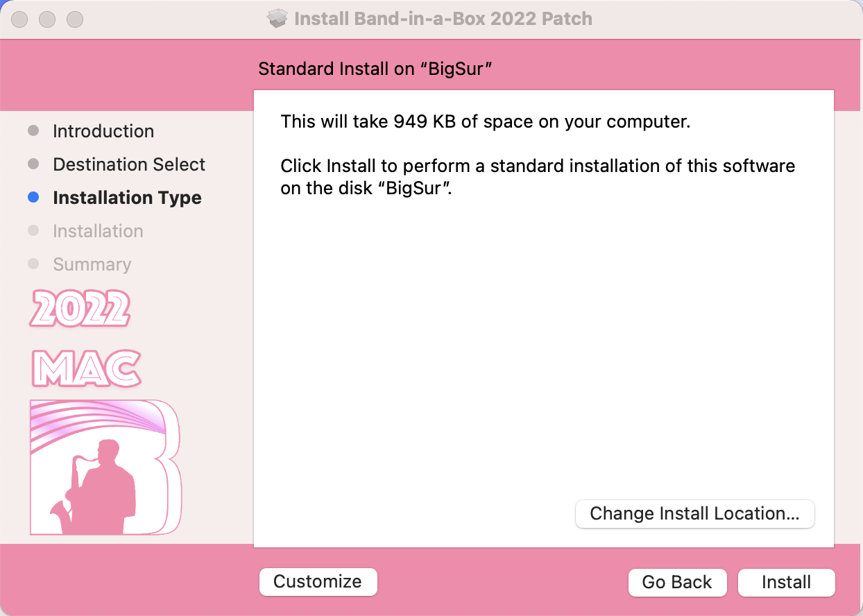This screenshot has width=863, height=616.
Task: Click the "Standard Install on BigSur" heading
Action: click(375, 69)
